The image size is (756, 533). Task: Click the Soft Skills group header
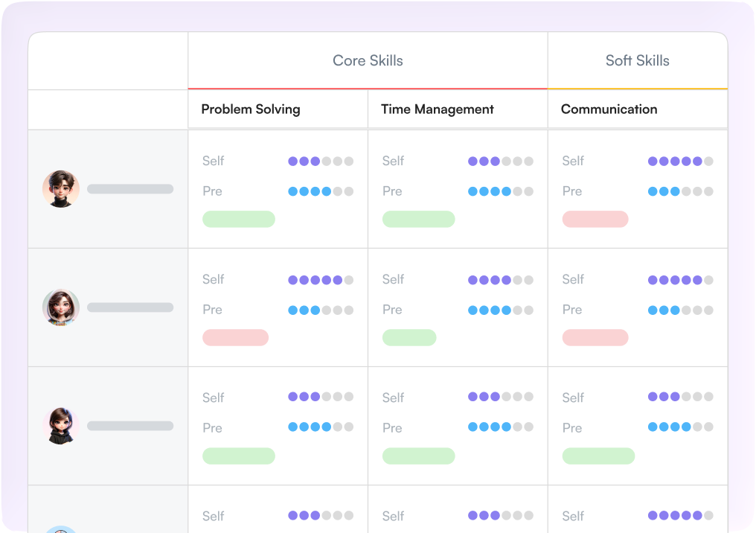[x=638, y=61]
